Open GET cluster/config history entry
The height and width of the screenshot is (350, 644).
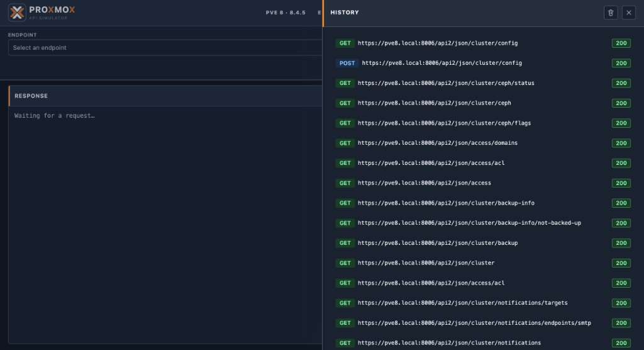[x=483, y=43]
